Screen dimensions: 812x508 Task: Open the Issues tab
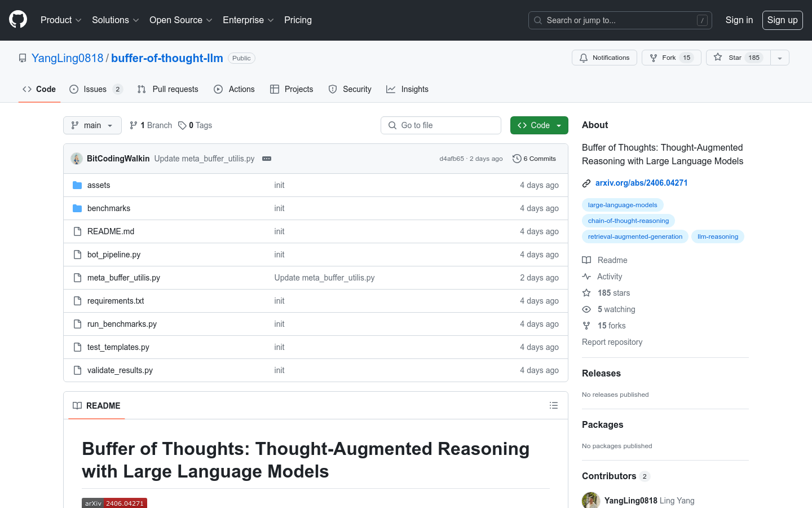[96, 89]
